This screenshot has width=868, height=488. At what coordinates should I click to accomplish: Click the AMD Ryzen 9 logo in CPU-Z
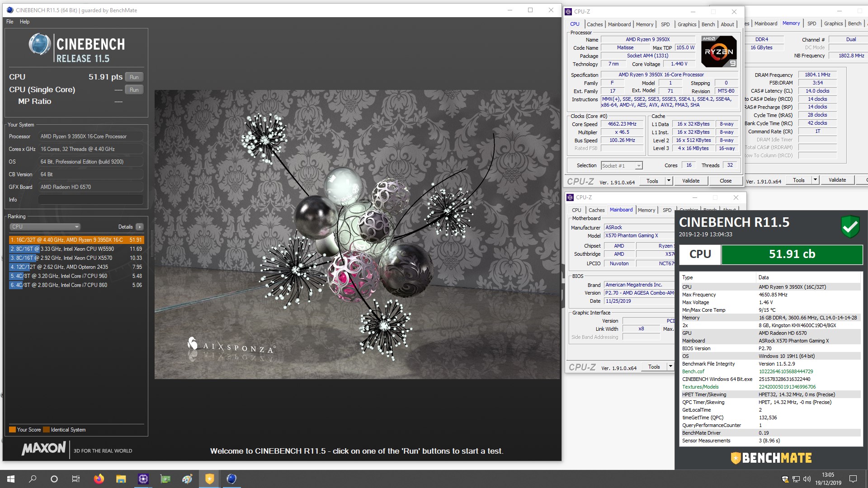(x=719, y=52)
